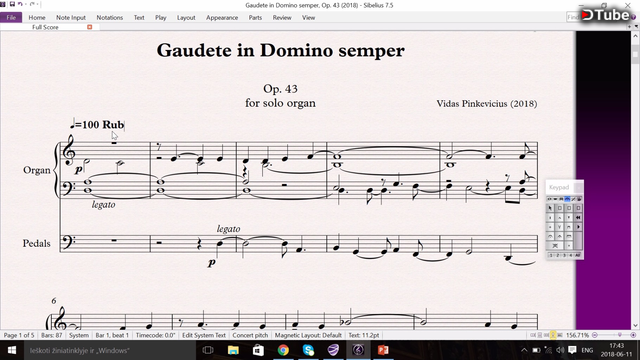
Task: Open the Layout ribbon tab
Action: (x=186, y=18)
